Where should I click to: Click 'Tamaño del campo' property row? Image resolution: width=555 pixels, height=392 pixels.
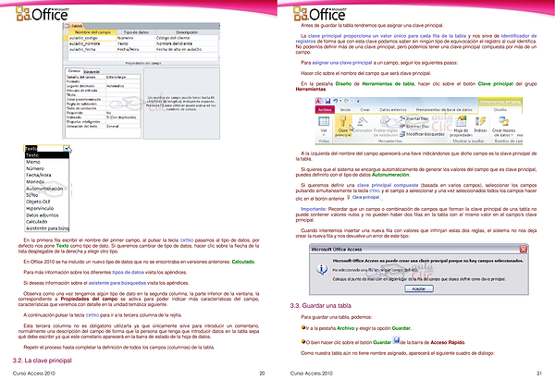(x=103, y=77)
